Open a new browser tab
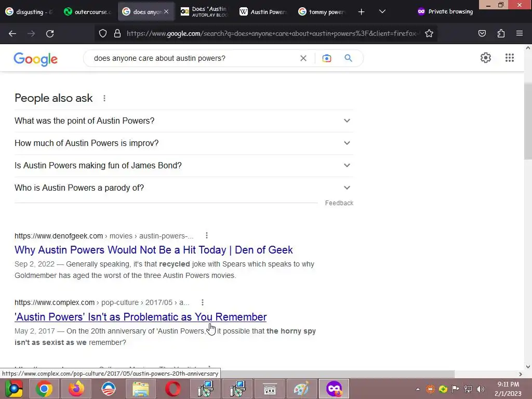 coord(362,12)
